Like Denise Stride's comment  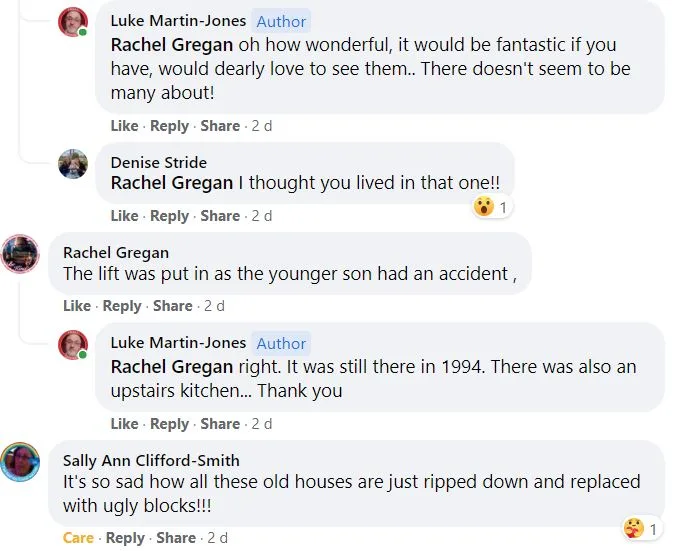(124, 216)
